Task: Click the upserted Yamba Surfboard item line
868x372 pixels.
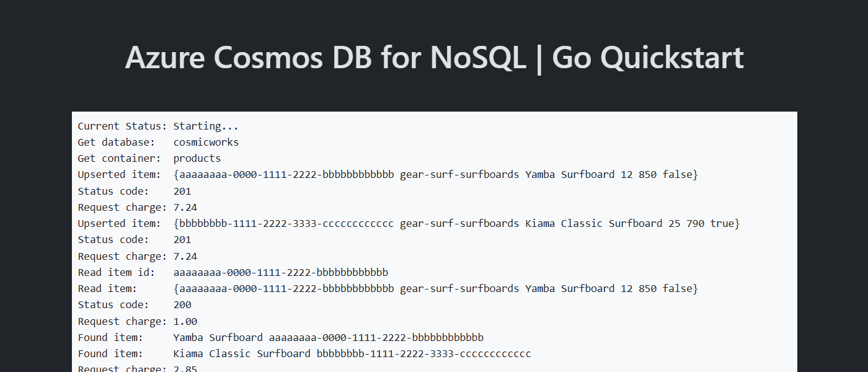Action: pyautogui.click(x=435, y=175)
